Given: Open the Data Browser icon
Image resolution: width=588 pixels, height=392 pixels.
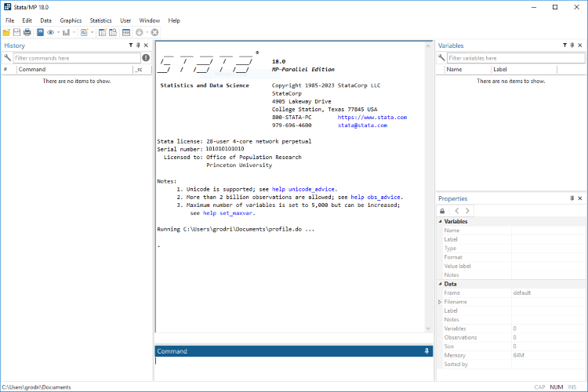Looking at the screenshot, I should 113,33.
